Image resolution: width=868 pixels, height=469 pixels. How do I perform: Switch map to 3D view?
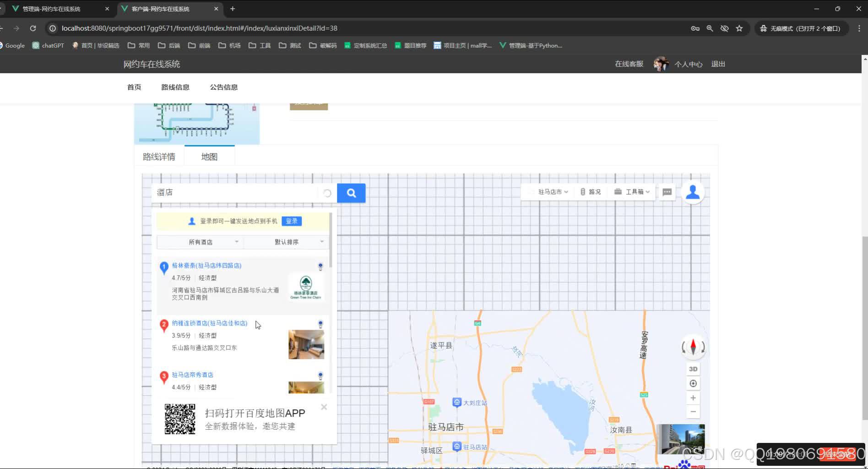[x=693, y=369]
